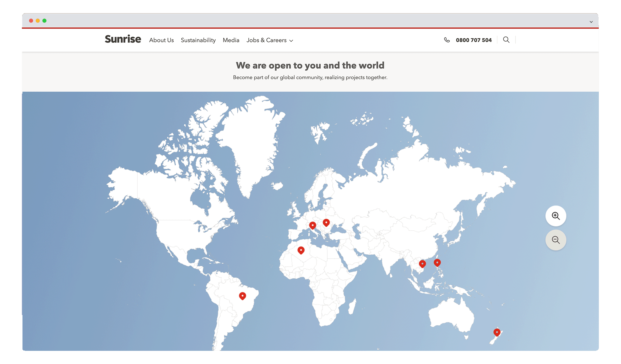Click the map pin in Vietnam
Screen dimensions: 621x364
[422, 264]
